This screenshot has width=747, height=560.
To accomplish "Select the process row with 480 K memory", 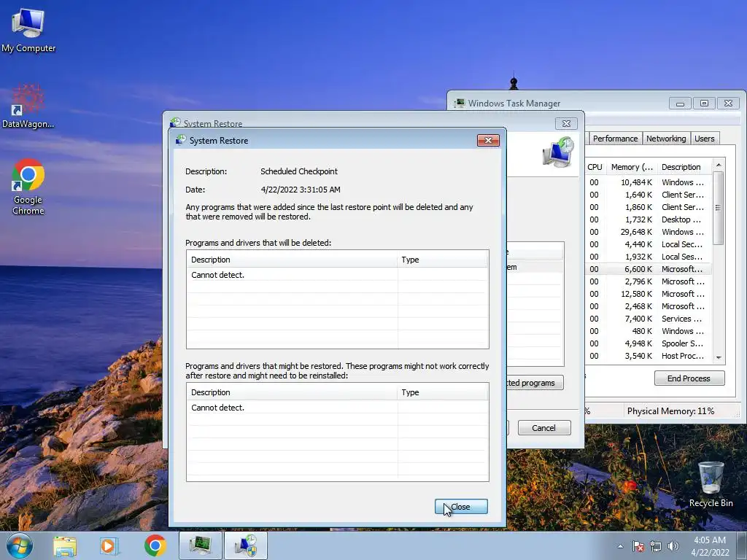I will pos(648,331).
